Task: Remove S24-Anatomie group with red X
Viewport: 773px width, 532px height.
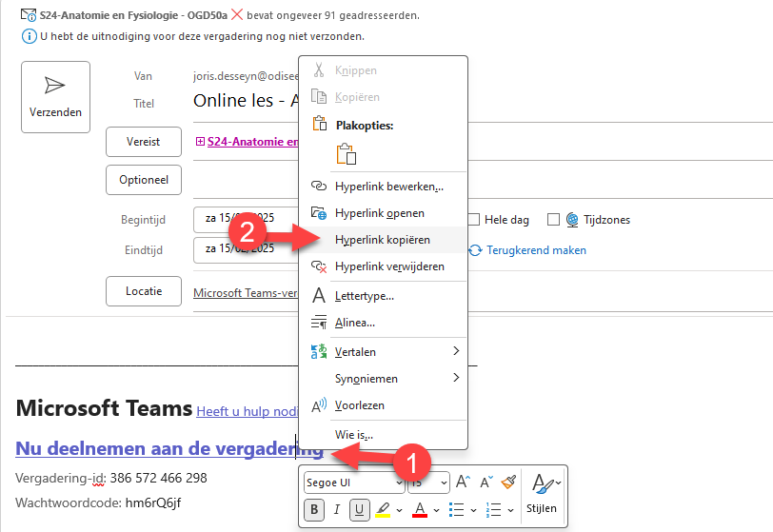Action: [237, 15]
